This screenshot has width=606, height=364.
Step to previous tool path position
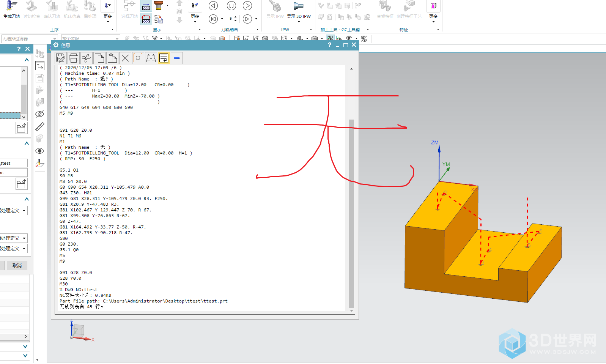pyautogui.click(x=213, y=19)
